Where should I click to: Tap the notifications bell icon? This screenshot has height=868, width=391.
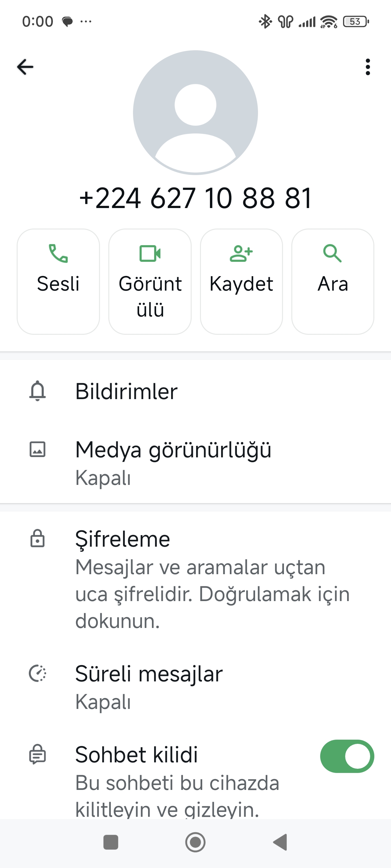[37, 391]
